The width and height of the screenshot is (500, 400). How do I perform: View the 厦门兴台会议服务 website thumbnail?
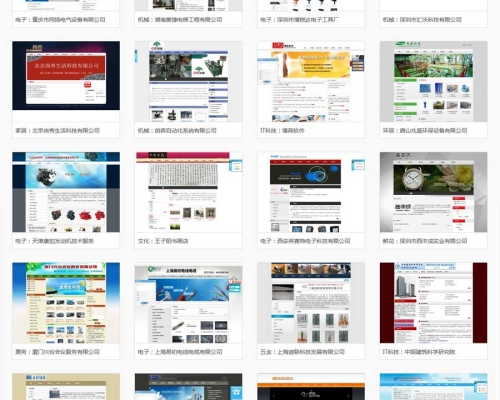click(66, 303)
